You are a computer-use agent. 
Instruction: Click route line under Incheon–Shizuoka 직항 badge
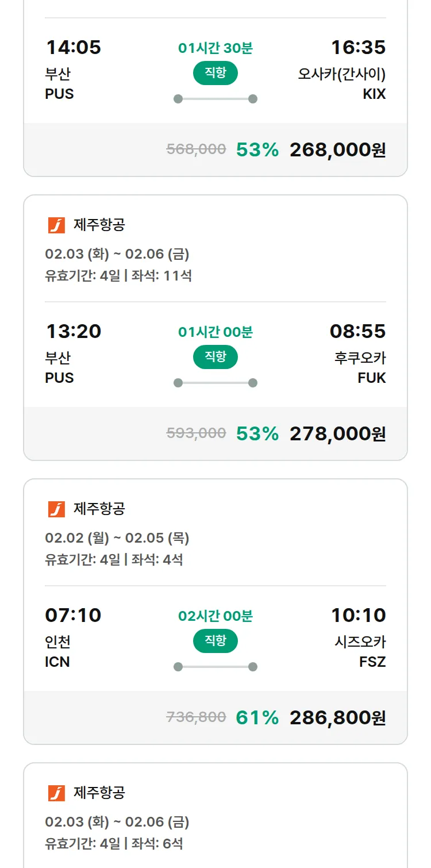tap(215, 667)
